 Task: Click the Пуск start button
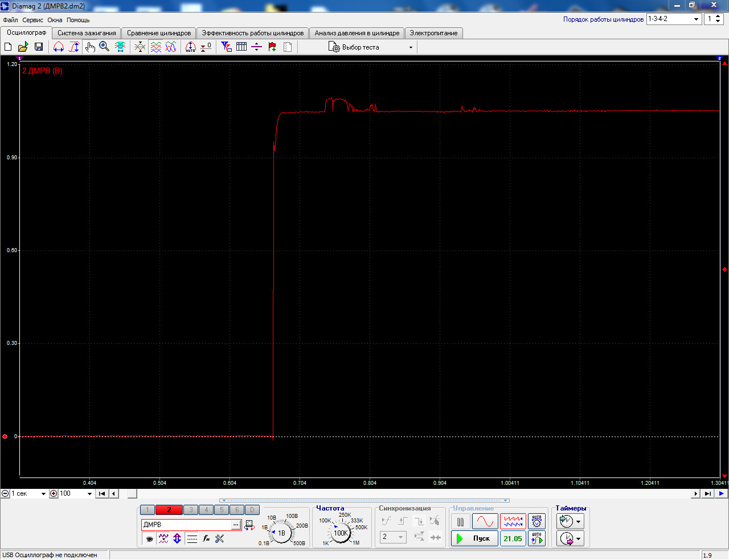tap(474, 538)
